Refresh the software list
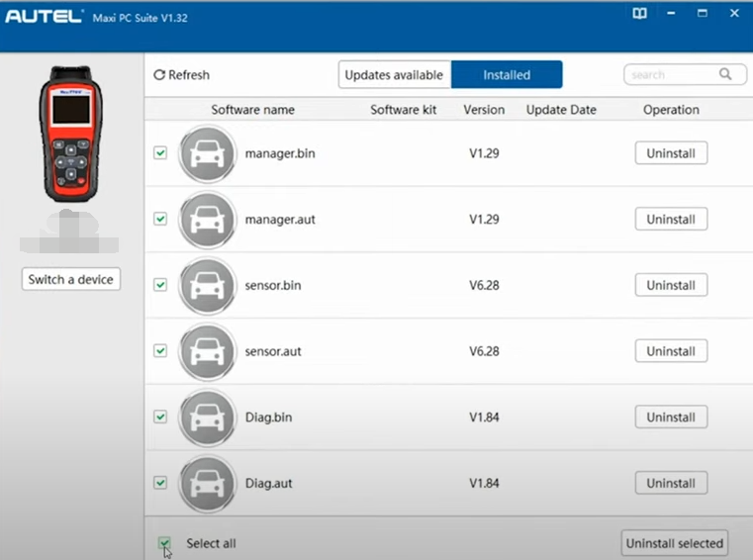This screenshot has height=560, width=753. click(182, 75)
